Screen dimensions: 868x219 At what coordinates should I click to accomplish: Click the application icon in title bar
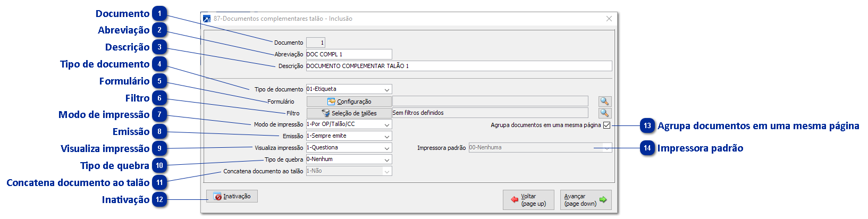point(207,19)
